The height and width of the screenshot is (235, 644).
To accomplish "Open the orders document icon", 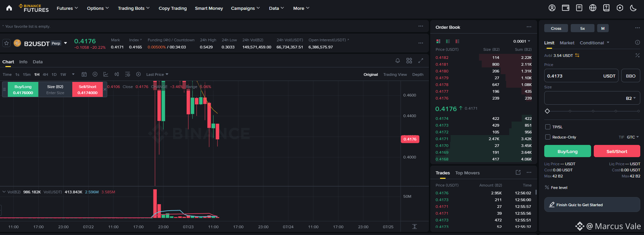I will pos(579,8).
